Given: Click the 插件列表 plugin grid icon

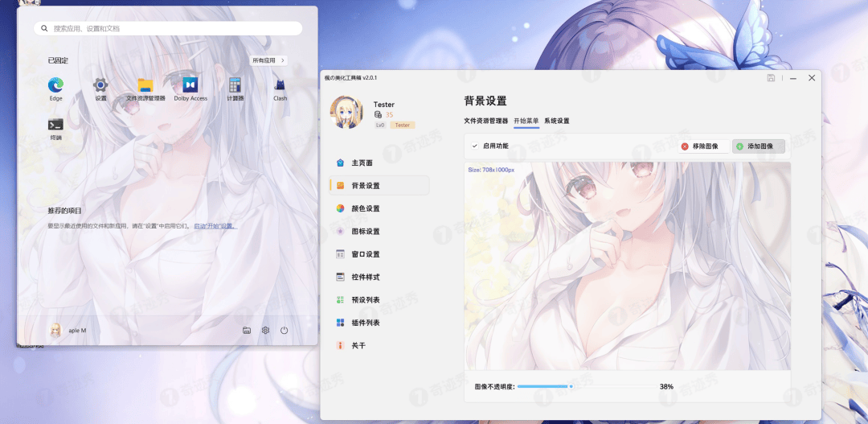Looking at the screenshot, I should (341, 323).
